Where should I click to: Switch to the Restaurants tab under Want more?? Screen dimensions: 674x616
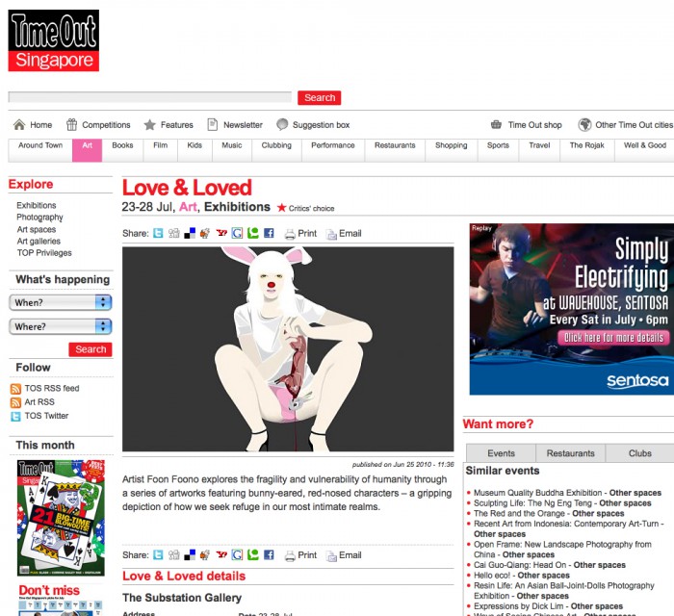[x=570, y=453]
